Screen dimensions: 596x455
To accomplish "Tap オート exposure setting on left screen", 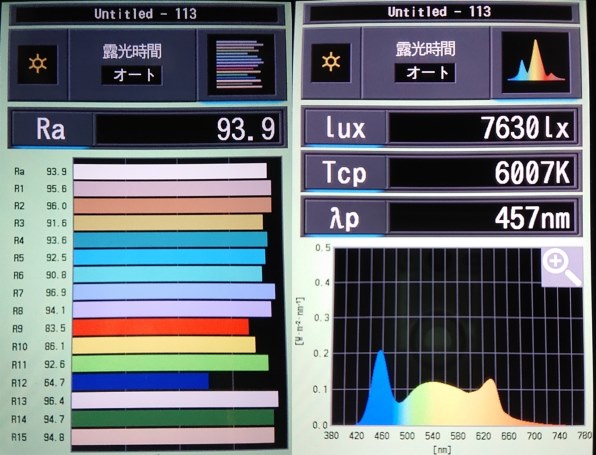I will point(132,75).
